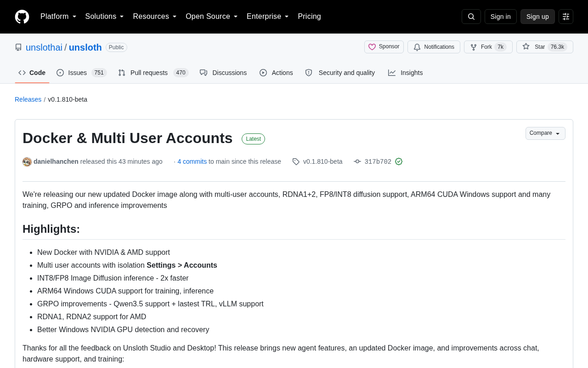This screenshot has width=588, height=368.
Task: Click the Latest release badge
Action: (x=254, y=139)
